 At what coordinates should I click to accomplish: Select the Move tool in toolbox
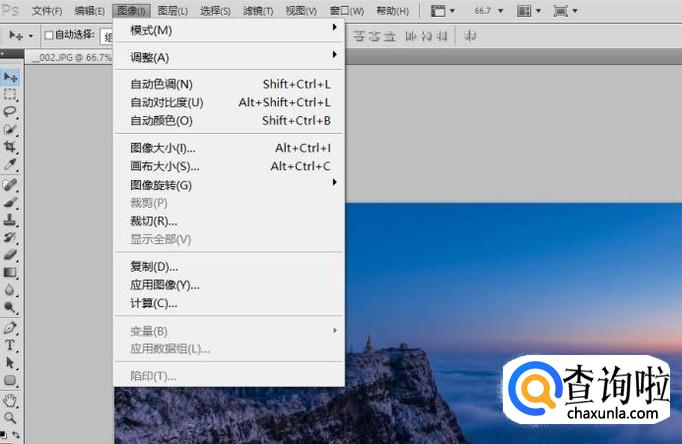10,77
